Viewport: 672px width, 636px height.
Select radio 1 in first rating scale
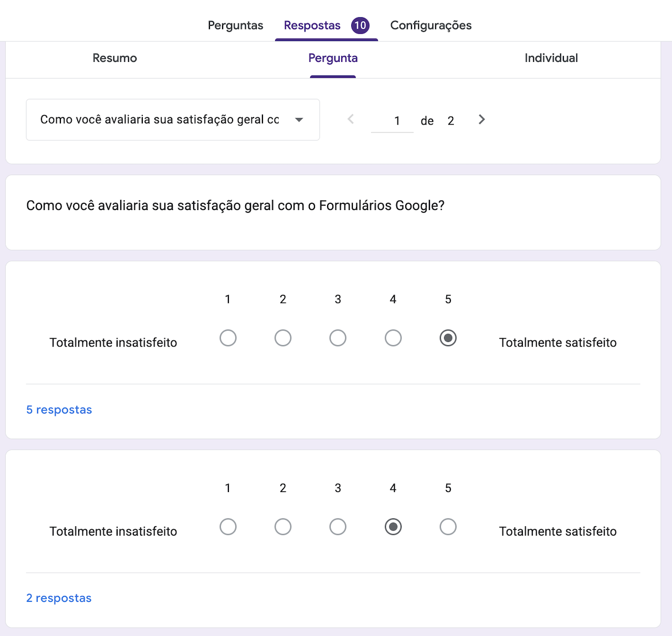[x=228, y=338]
